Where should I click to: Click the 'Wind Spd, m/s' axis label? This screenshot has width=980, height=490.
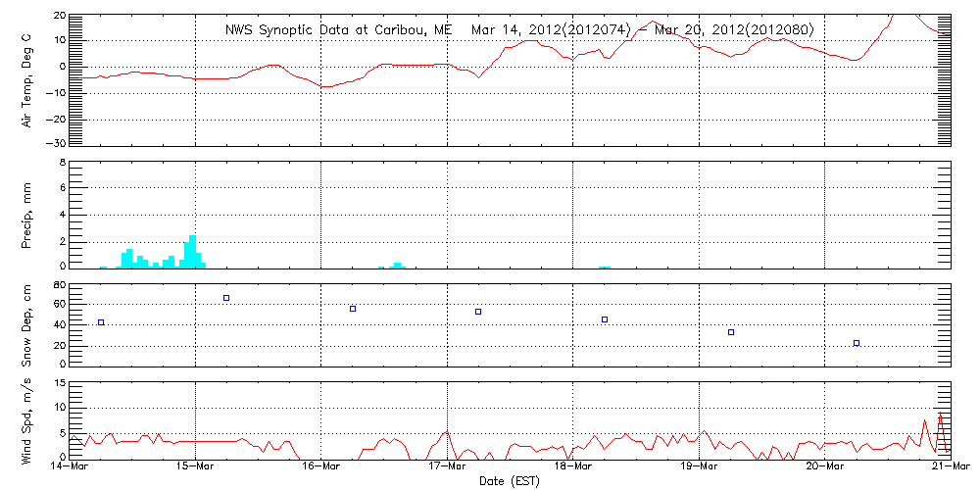point(26,423)
